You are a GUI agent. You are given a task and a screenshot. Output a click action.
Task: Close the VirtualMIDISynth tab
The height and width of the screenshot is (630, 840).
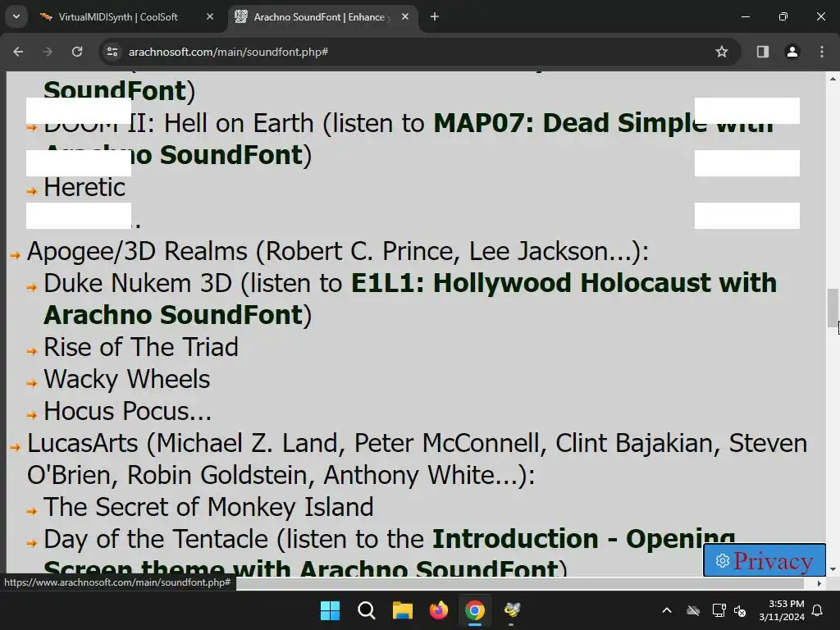coord(210,16)
